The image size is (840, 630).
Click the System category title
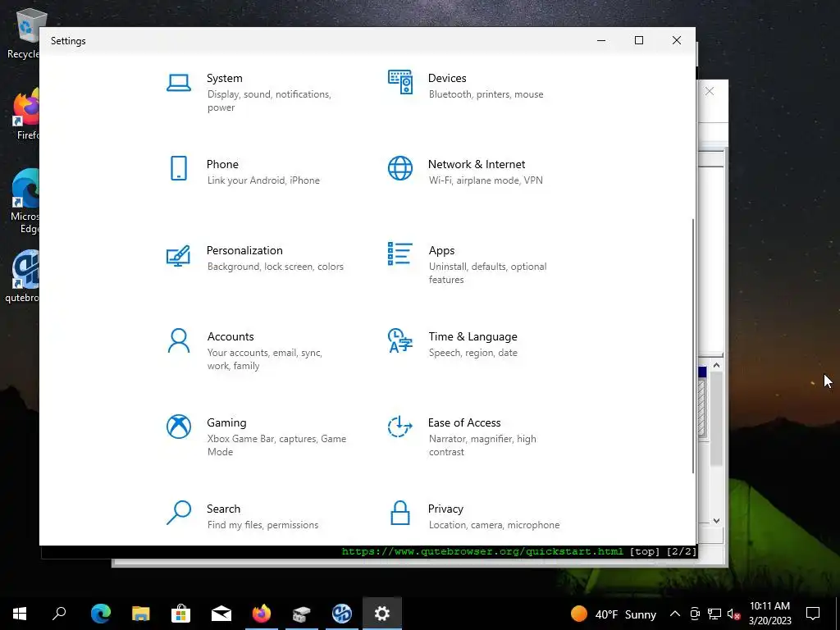click(x=225, y=78)
